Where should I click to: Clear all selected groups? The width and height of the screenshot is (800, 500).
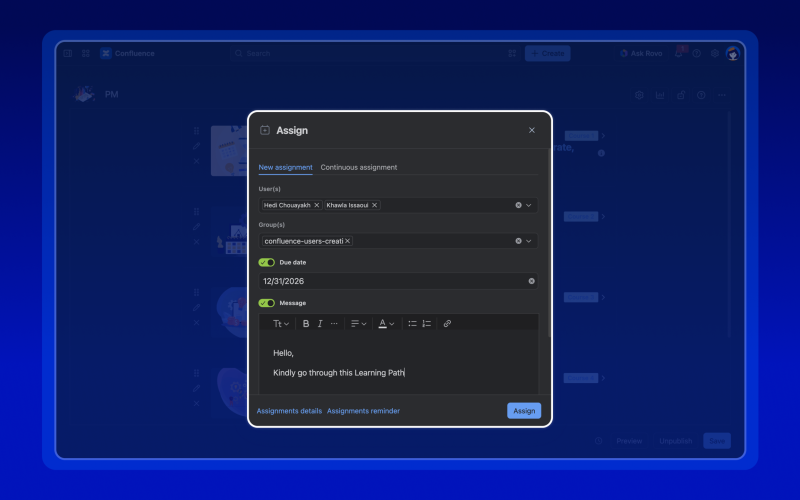click(x=518, y=241)
